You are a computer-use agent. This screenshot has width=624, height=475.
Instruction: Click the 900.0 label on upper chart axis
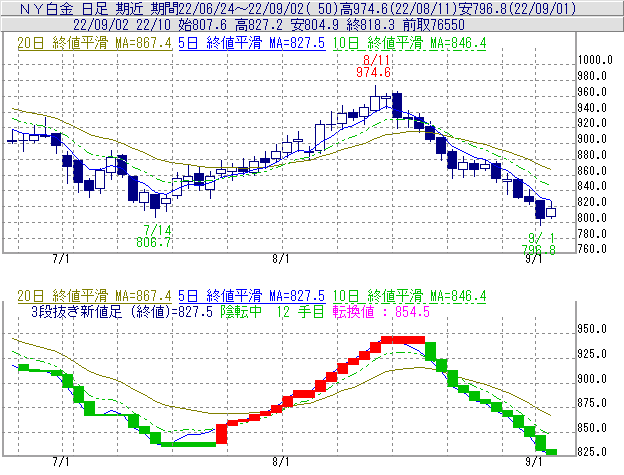(592, 139)
